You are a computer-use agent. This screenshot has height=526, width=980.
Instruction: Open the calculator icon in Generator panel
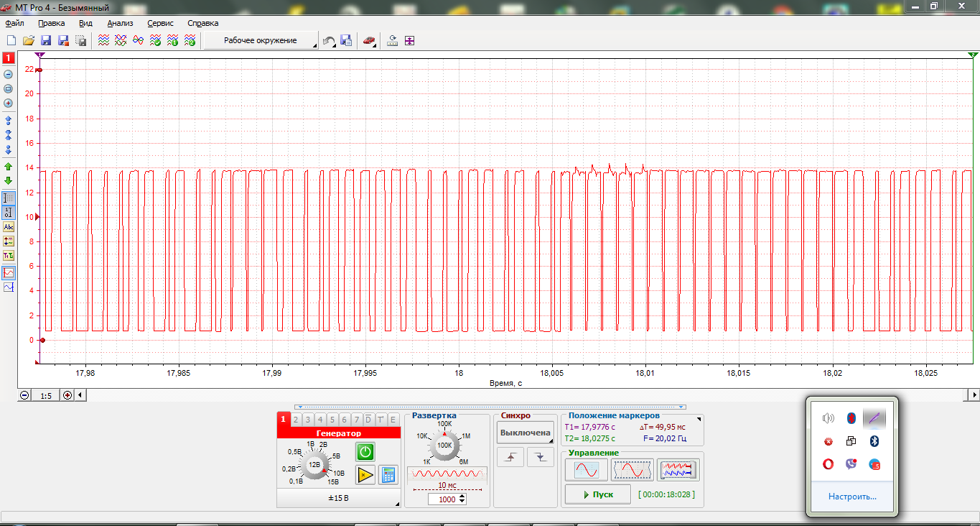click(388, 474)
